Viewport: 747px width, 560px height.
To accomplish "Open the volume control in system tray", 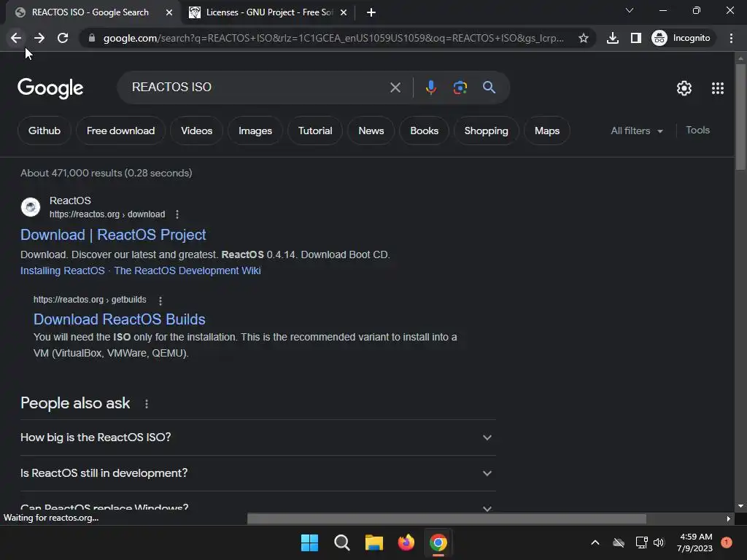I will [659, 542].
